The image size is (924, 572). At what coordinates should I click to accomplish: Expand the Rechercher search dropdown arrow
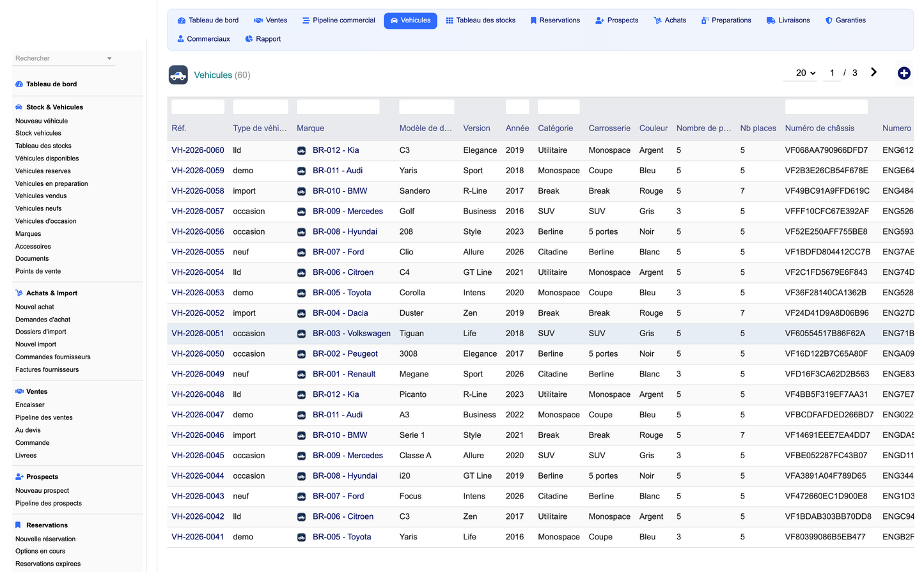click(x=109, y=59)
